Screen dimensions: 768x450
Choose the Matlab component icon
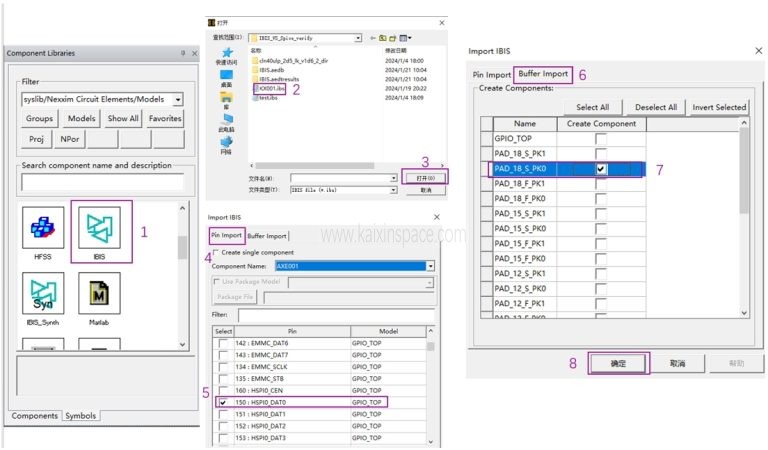pos(100,299)
